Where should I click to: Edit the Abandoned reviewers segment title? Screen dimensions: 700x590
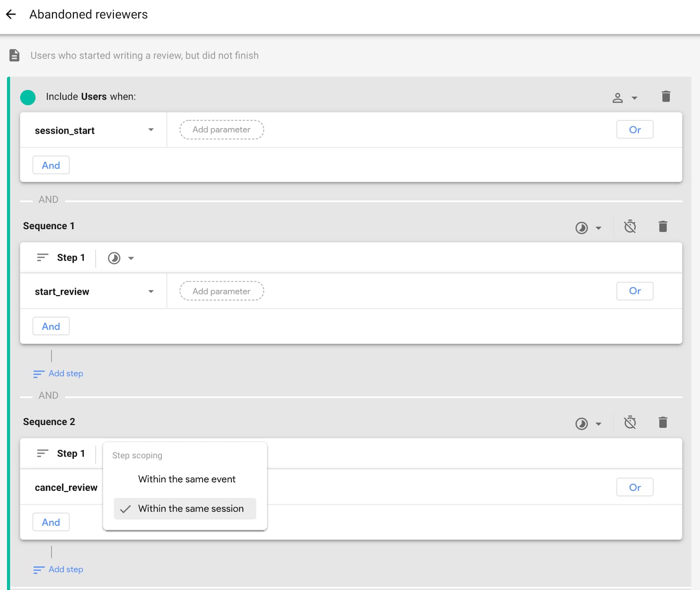(x=88, y=14)
